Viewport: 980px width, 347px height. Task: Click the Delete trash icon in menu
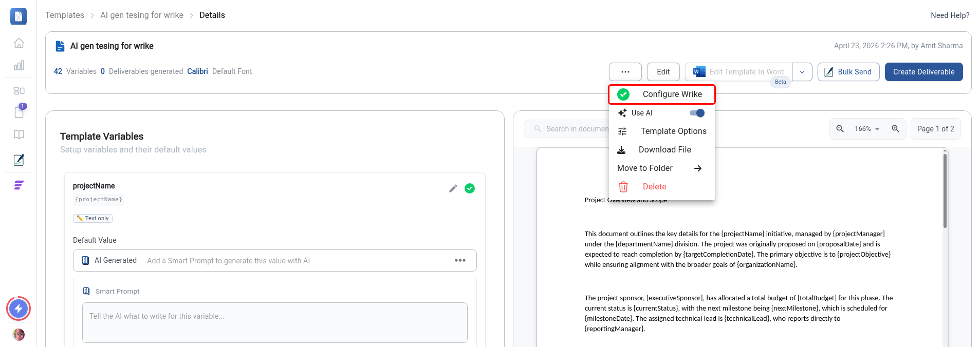(623, 187)
